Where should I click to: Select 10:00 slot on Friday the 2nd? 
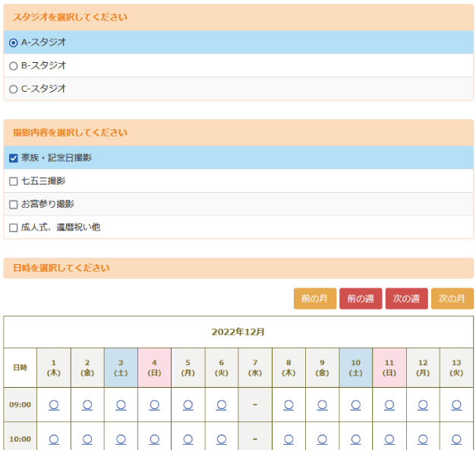point(87,439)
